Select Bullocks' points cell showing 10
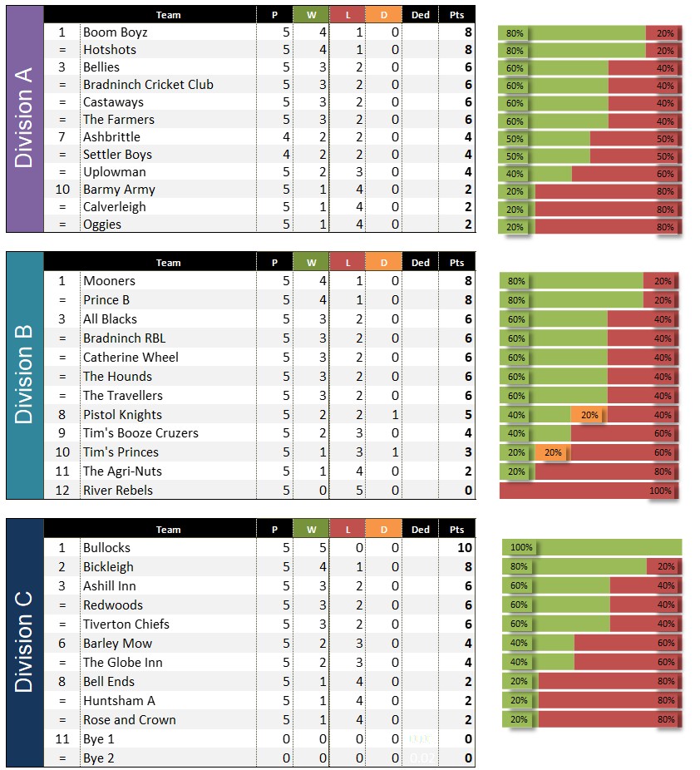700x770 pixels. click(456, 548)
